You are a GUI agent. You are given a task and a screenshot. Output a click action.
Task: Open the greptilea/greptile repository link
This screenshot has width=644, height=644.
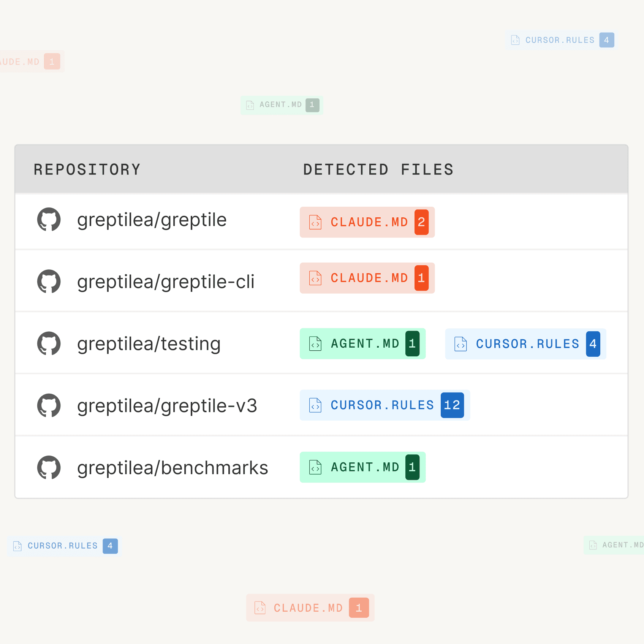tap(152, 220)
